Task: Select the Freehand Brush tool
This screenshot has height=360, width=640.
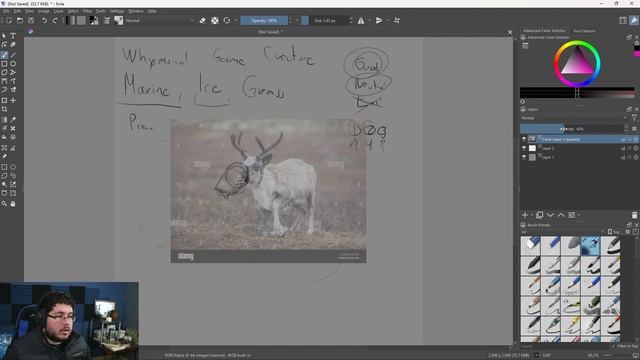Action: click(x=4, y=55)
